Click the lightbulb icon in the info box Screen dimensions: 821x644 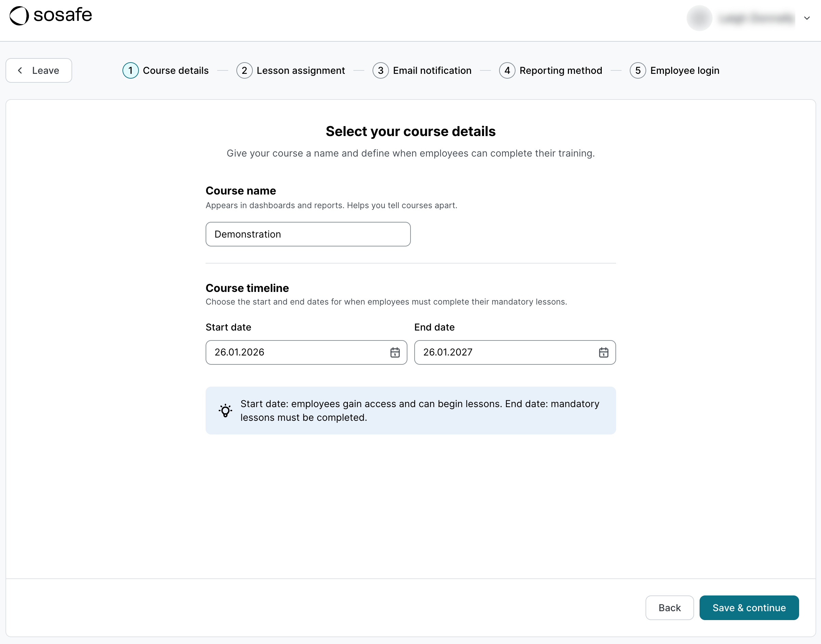coord(225,410)
